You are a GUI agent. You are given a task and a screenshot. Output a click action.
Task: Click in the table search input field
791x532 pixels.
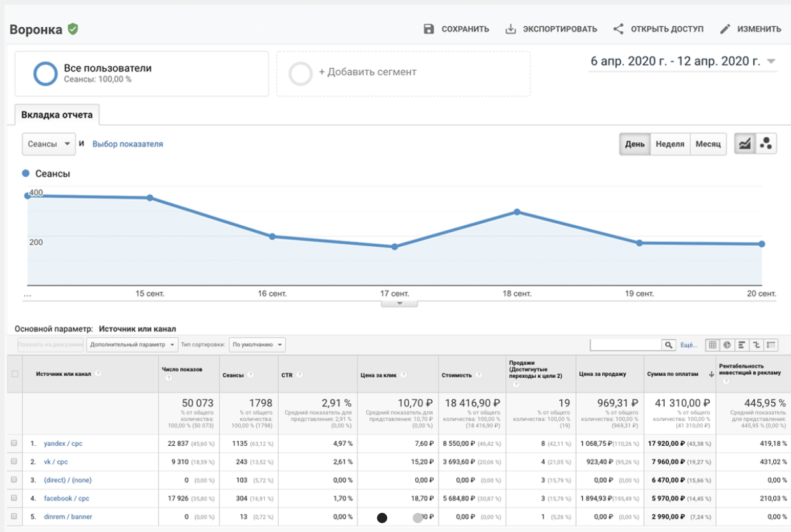coord(625,345)
